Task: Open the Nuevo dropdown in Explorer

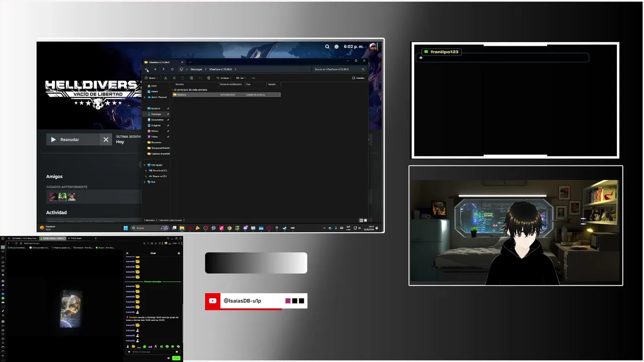Action: (151, 78)
